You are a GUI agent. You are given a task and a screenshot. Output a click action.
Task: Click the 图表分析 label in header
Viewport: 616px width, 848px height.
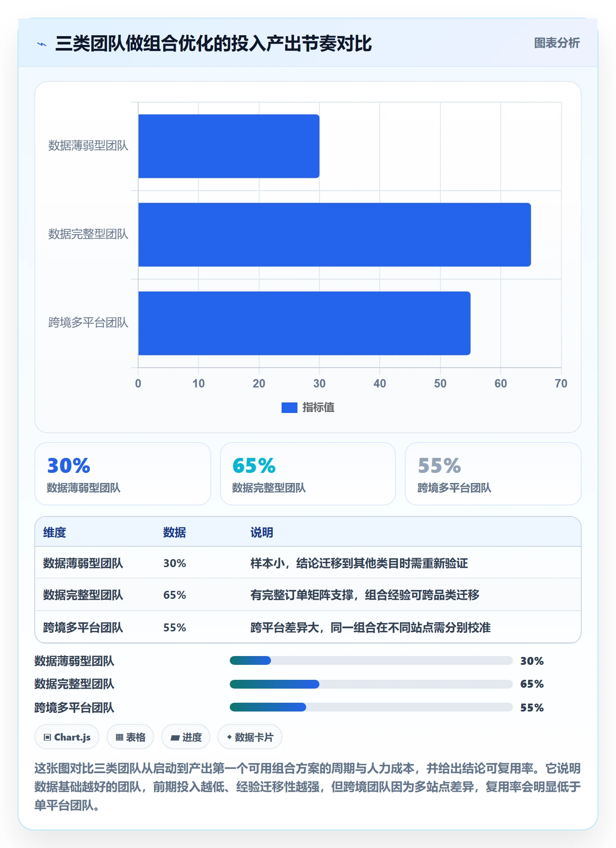(x=557, y=43)
